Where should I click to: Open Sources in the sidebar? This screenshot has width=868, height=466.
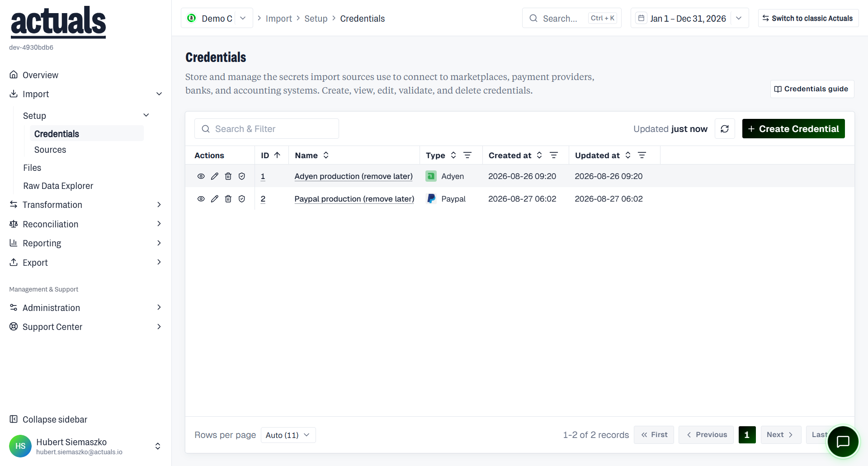click(50, 150)
